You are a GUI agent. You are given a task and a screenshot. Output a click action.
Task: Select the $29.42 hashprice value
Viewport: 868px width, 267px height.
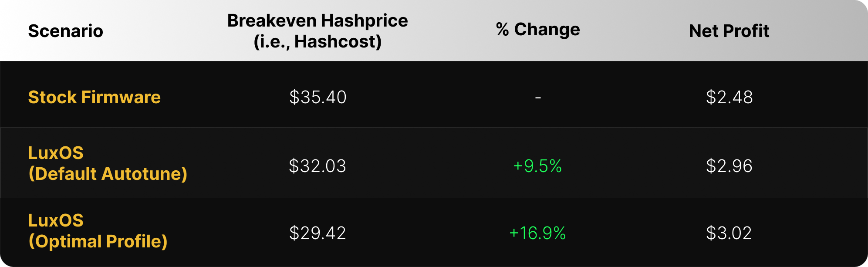click(x=317, y=233)
